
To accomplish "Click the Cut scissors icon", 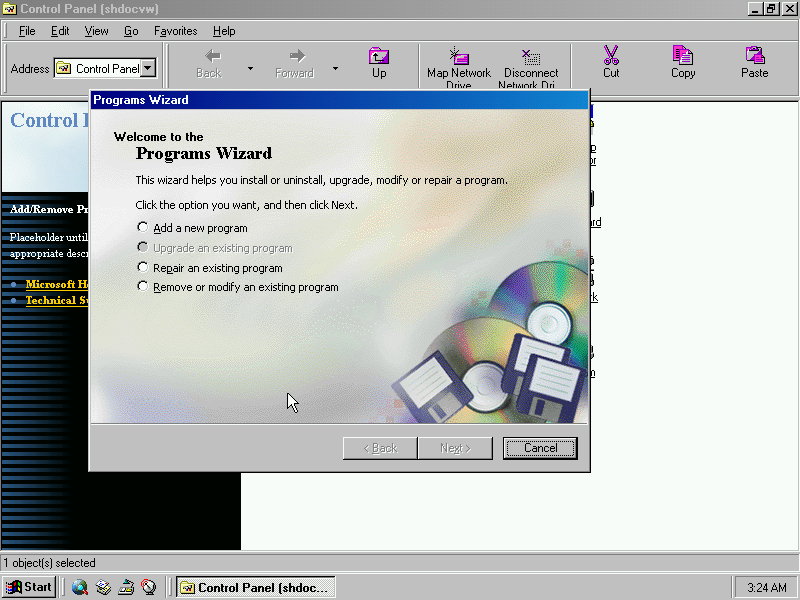I will click(611, 56).
